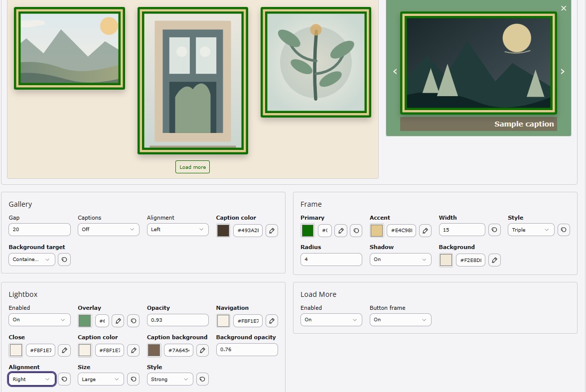Click the Lightbox Opacity input field
Viewport: 586px width, 392px height.
click(177, 320)
